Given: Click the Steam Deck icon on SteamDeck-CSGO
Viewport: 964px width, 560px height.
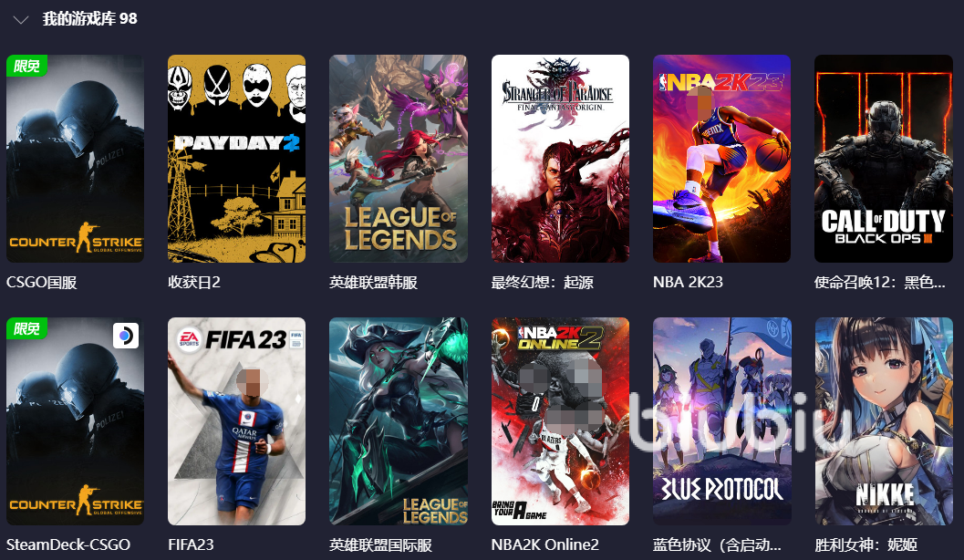Looking at the screenshot, I should point(126,336).
